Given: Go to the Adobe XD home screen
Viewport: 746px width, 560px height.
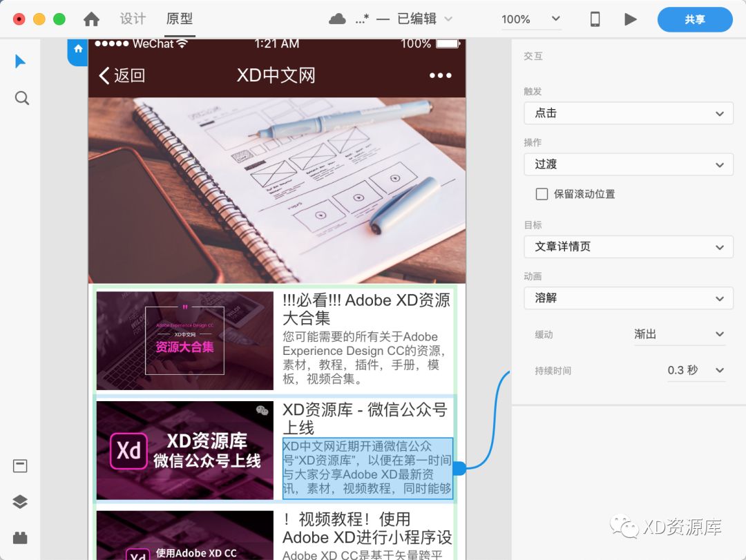Looking at the screenshot, I should tap(91, 19).
